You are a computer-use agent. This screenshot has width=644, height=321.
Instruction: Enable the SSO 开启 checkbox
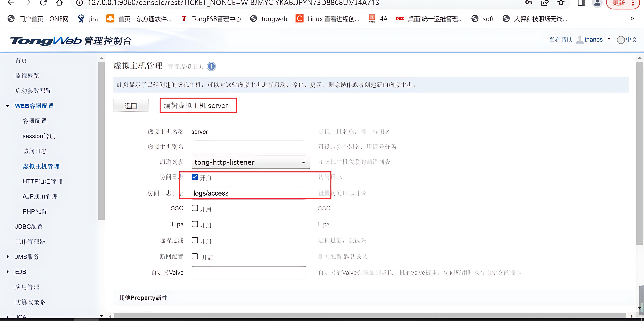click(x=195, y=208)
